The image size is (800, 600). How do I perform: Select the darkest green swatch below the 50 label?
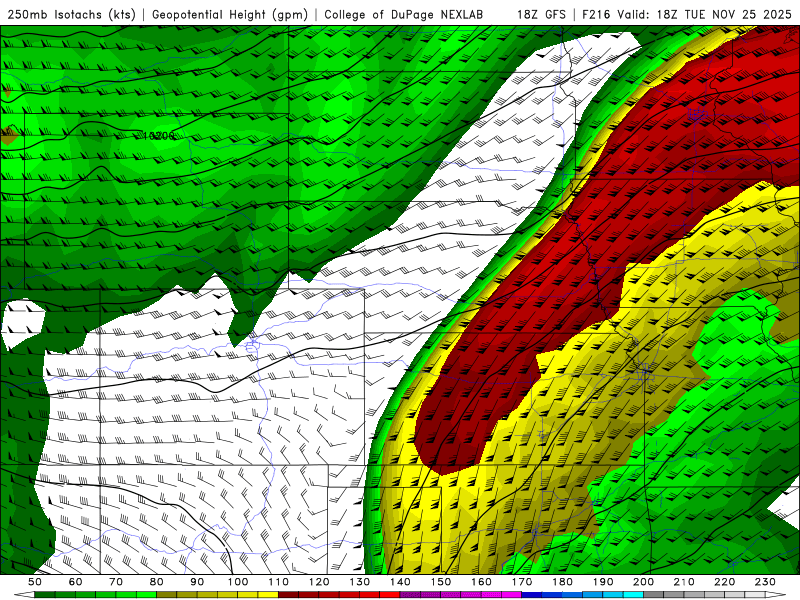pos(44,595)
